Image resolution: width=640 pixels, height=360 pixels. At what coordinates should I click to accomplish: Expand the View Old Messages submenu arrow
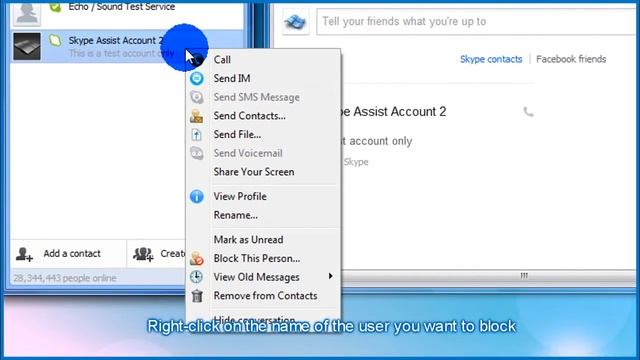pos(330,277)
